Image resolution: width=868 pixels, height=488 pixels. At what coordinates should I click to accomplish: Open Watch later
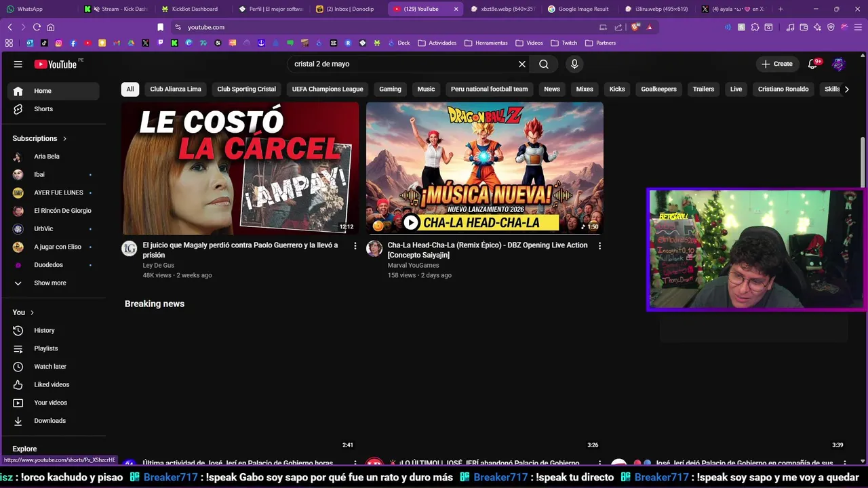54,367
